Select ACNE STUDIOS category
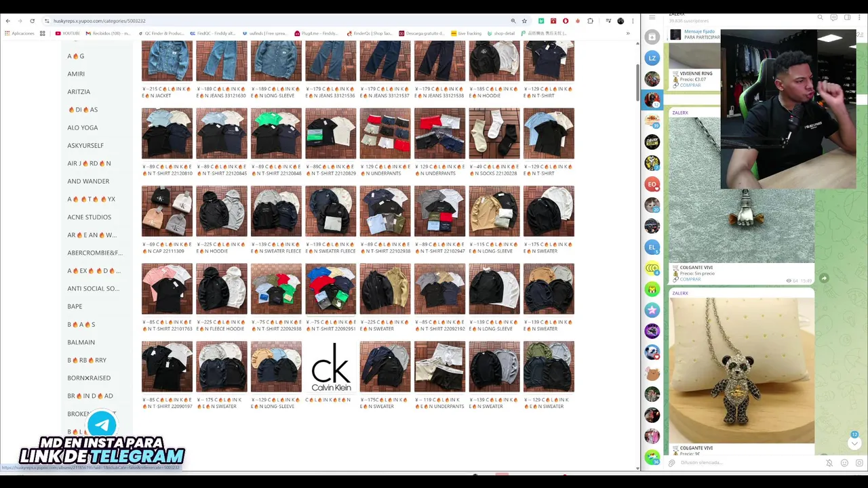 [89, 217]
